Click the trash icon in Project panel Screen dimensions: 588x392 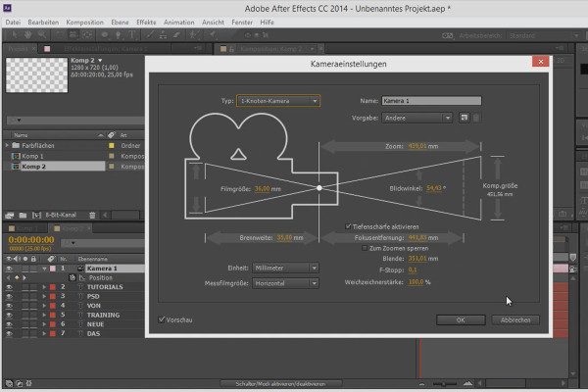(x=92, y=215)
